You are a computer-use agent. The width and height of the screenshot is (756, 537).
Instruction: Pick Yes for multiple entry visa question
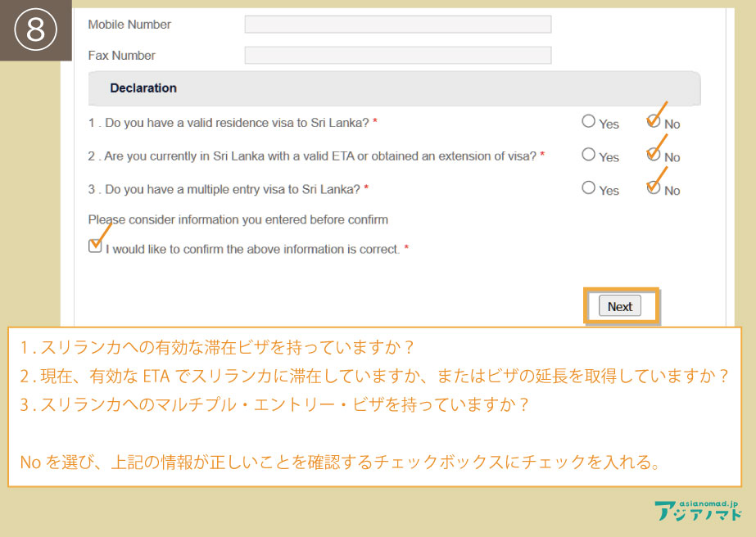pyautogui.click(x=588, y=187)
